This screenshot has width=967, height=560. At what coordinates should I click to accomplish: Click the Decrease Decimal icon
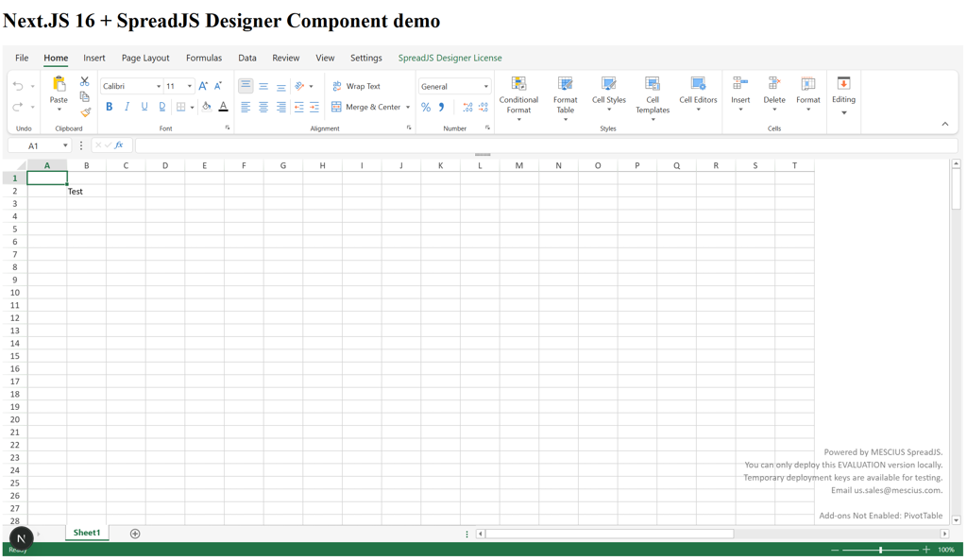[483, 108]
